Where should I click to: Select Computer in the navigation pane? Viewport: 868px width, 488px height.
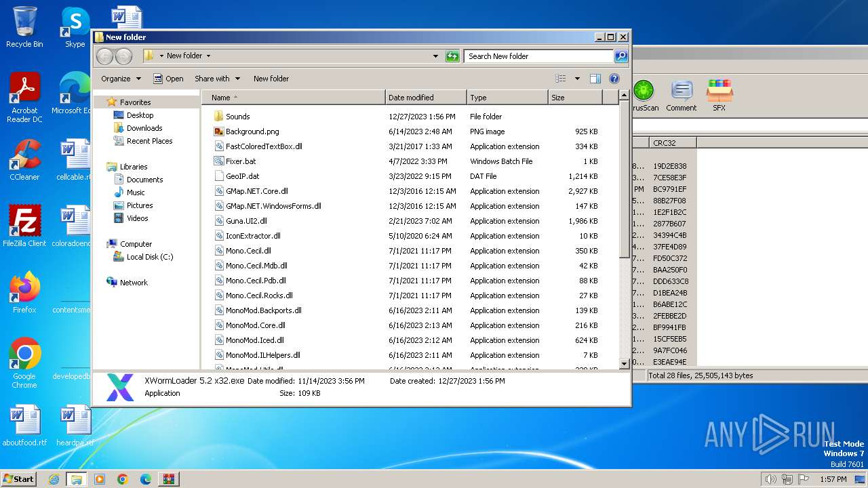click(x=136, y=244)
